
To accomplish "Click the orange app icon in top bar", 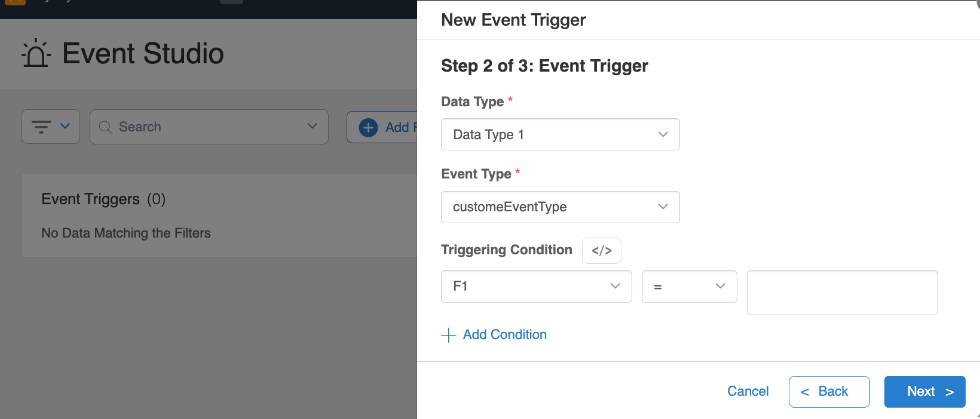I will (15, 2).
